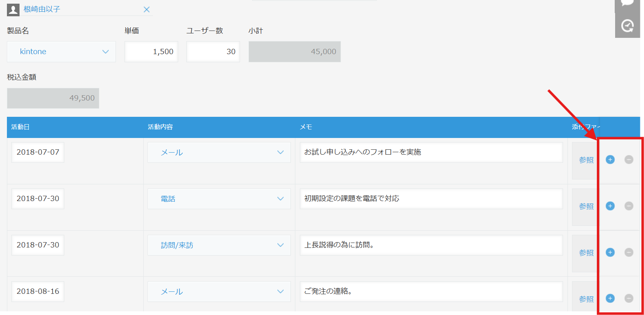Click 参照 in the 訪問/来訪 row
The image size is (644, 315).
click(x=586, y=253)
